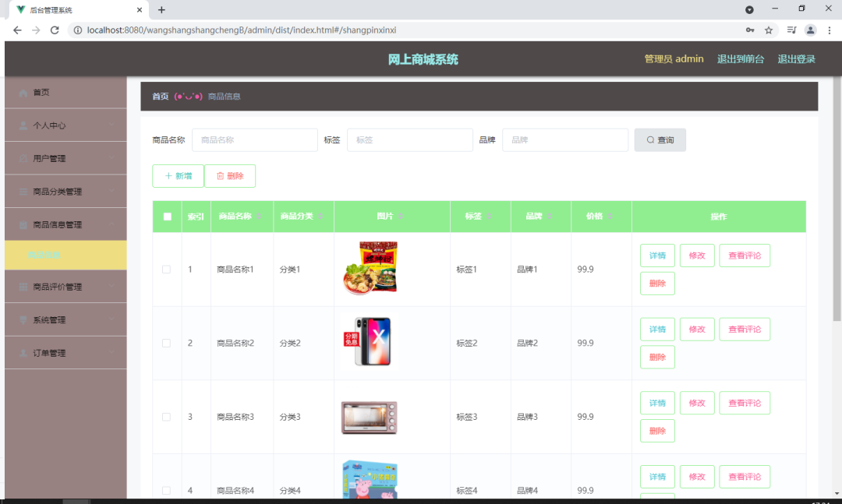Click the user icon beside 个人中心
The height and width of the screenshot is (504, 842).
[x=23, y=125]
